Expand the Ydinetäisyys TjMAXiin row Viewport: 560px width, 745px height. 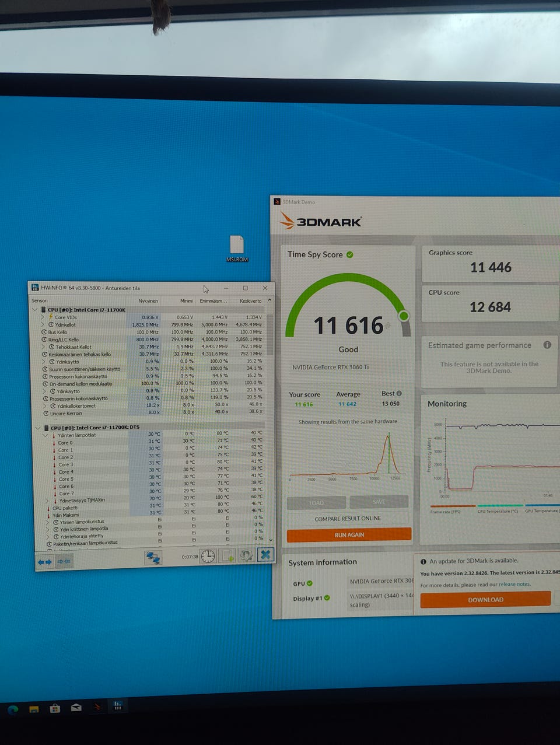(47, 501)
